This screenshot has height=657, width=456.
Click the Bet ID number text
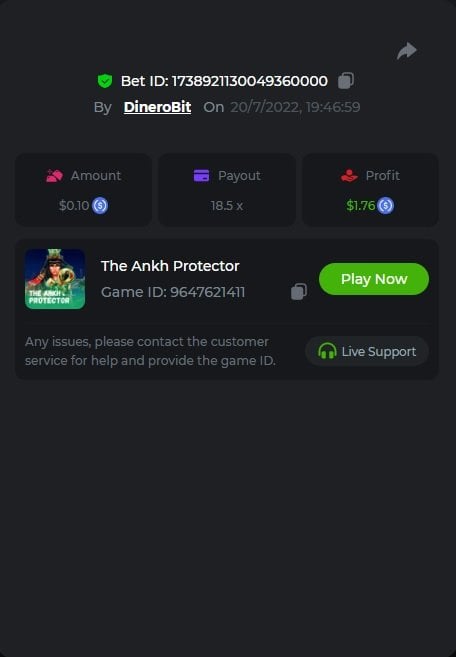(x=250, y=81)
